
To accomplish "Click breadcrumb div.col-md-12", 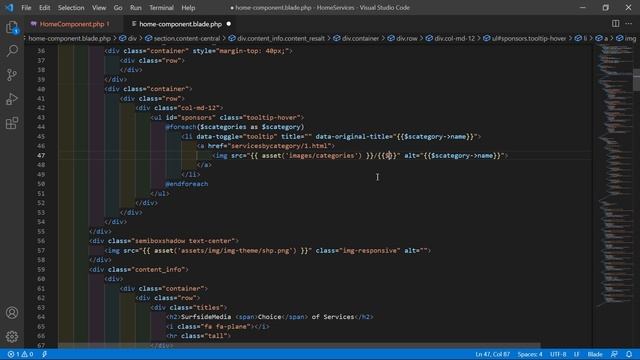I will pyautogui.click(x=455, y=38).
